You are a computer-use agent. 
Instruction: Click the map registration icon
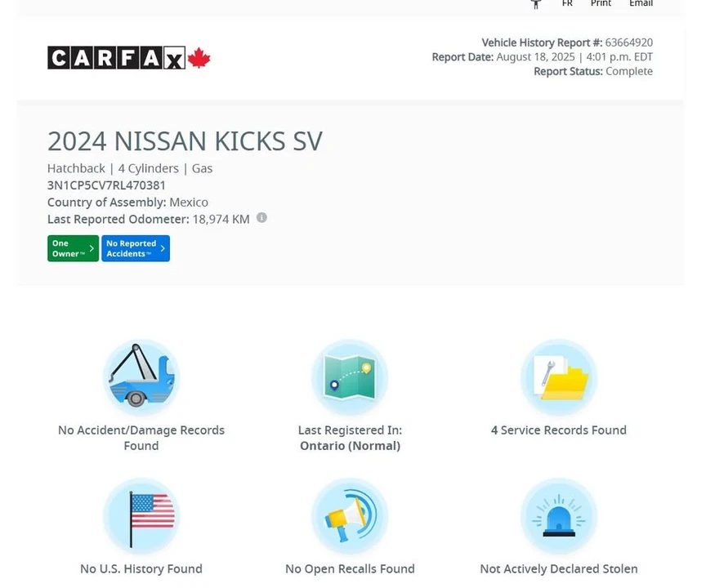point(350,377)
